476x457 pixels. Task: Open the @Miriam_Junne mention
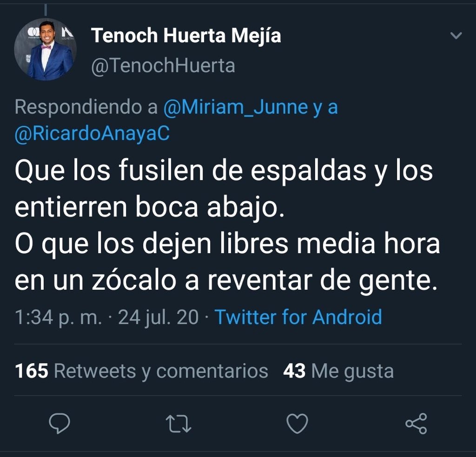click(x=236, y=107)
